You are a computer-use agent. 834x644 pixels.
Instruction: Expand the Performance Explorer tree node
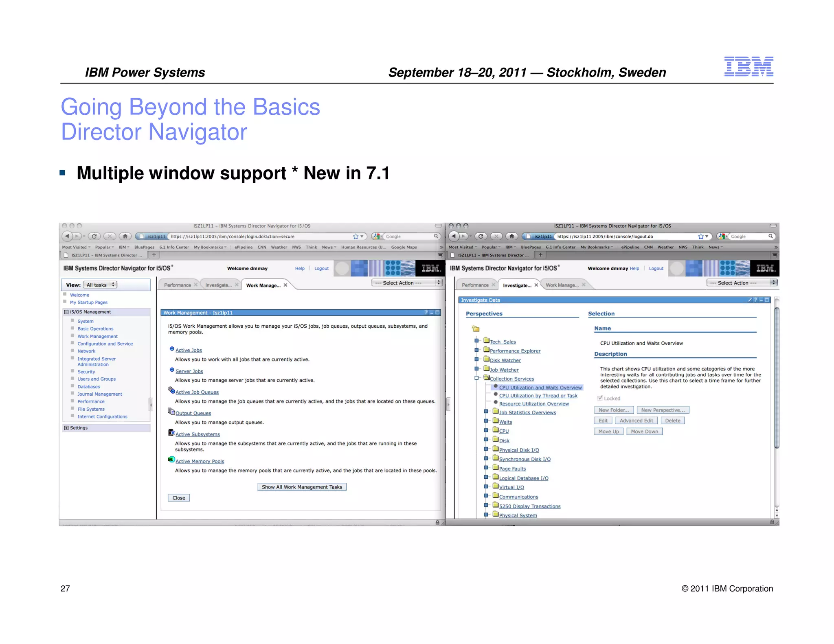[x=476, y=350]
